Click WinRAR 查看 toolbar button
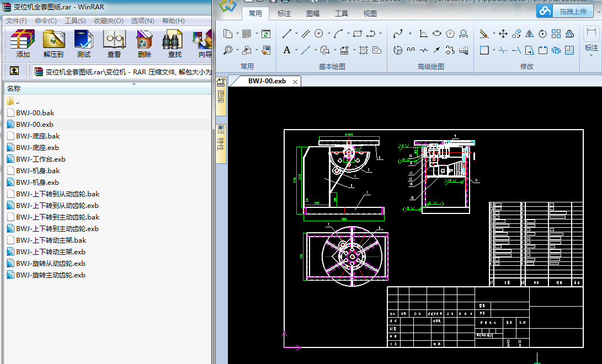Screen dimensions: 602x364 click(x=114, y=44)
